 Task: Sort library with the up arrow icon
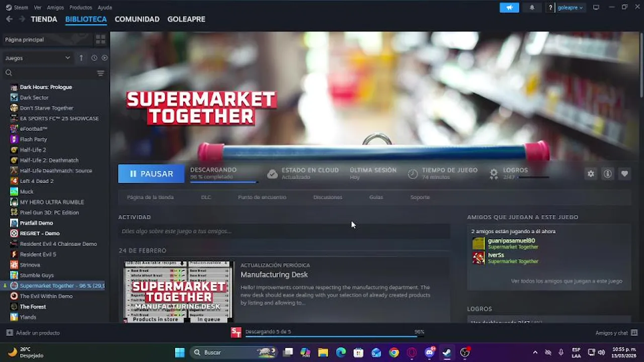tap(81, 58)
